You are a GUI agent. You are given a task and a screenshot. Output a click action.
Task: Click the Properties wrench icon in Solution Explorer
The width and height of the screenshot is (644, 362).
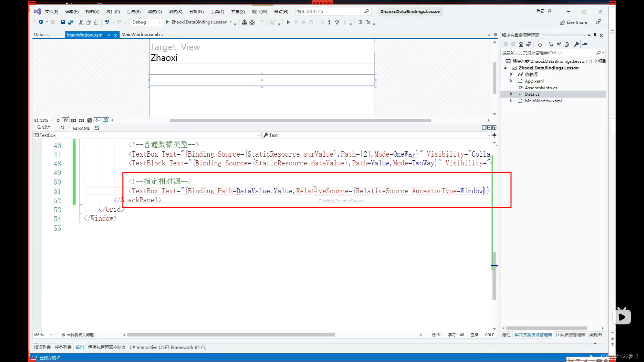[x=577, y=44]
